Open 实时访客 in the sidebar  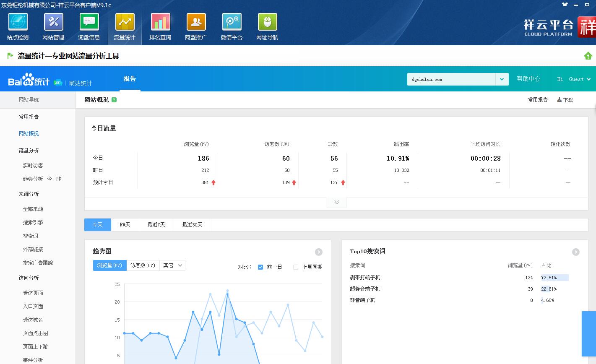click(33, 166)
